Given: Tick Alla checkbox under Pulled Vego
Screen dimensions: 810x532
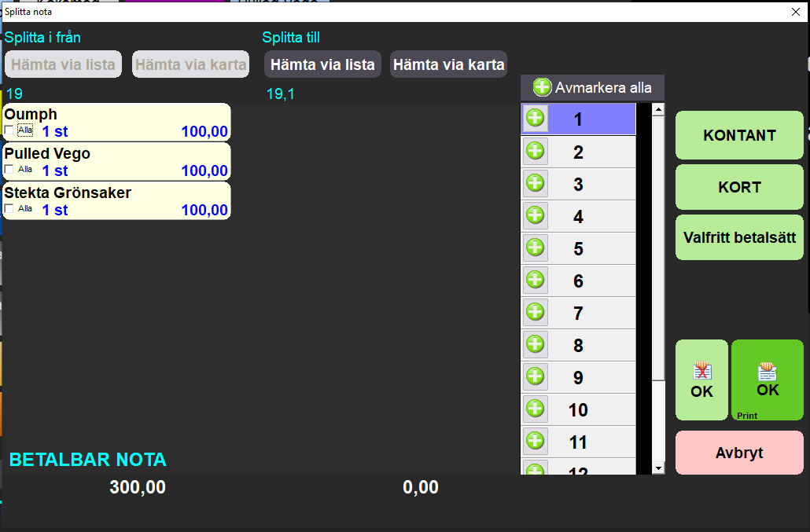Looking at the screenshot, I should pyautogui.click(x=9, y=170).
